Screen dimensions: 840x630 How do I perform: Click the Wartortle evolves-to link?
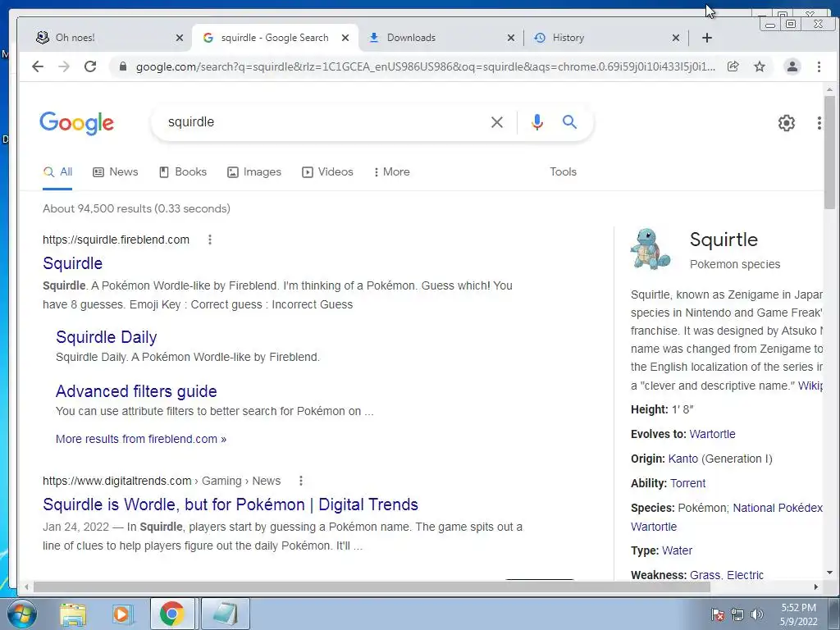pyautogui.click(x=713, y=434)
